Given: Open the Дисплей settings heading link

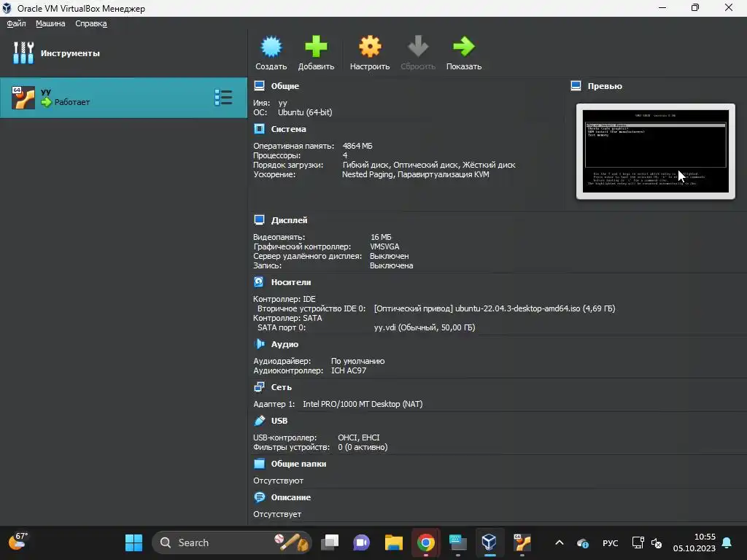Looking at the screenshot, I should pyautogui.click(x=289, y=220).
